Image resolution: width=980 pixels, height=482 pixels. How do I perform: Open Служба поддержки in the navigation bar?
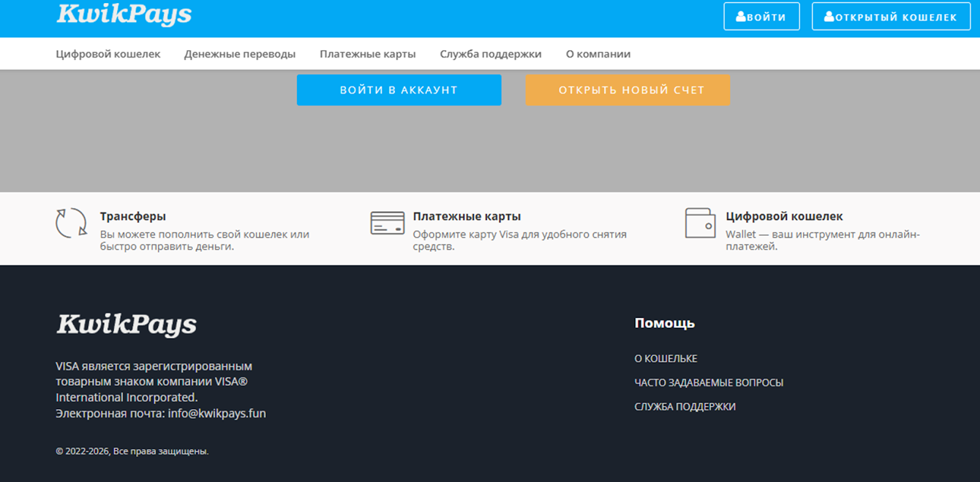[491, 54]
